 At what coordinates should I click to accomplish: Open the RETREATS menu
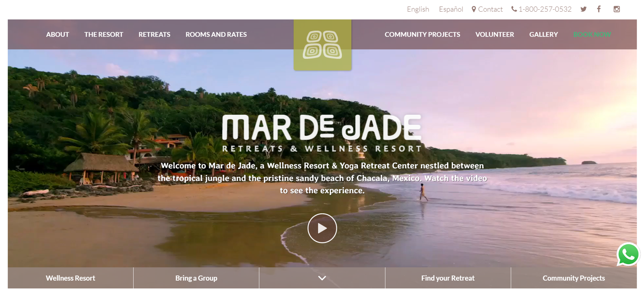point(154,35)
